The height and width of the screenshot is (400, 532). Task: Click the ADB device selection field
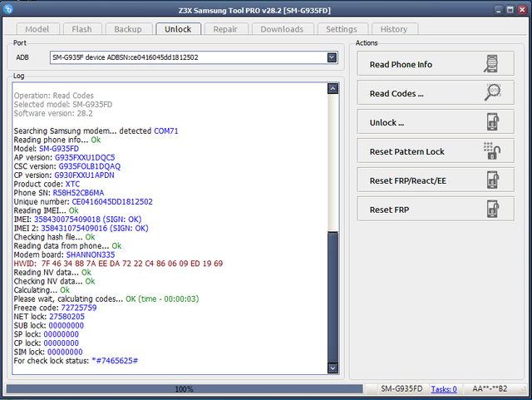point(194,57)
